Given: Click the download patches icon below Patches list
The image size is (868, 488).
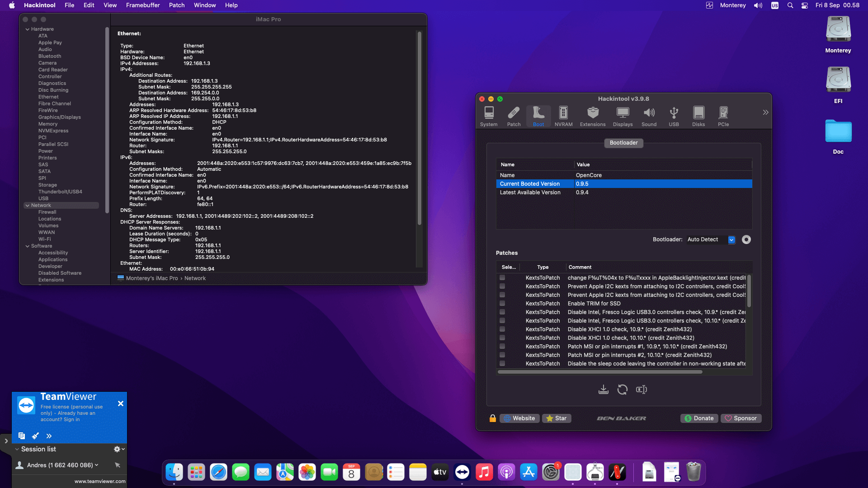Looking at the screenshot, I should click(x=603, y=389).
